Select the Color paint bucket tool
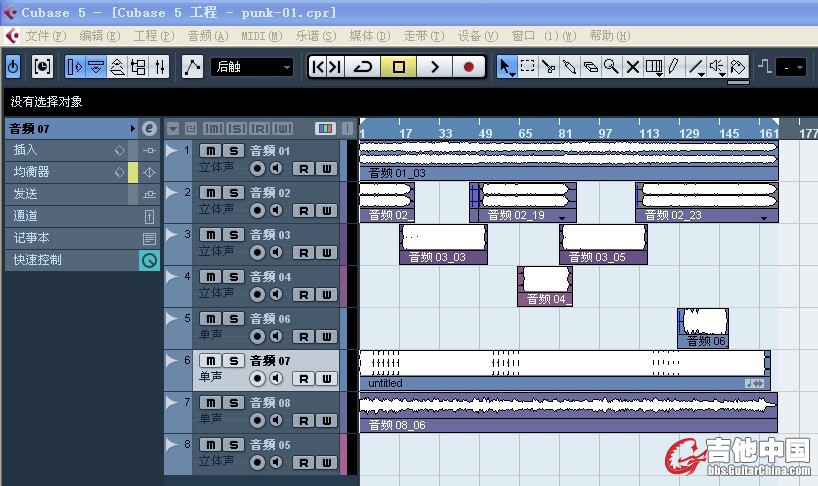 738,67
